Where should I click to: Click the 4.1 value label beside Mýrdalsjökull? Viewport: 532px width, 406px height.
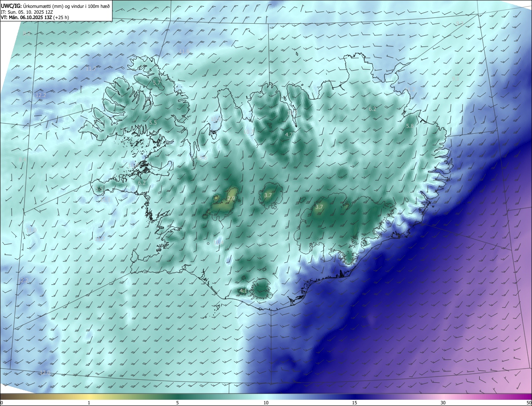244,291
